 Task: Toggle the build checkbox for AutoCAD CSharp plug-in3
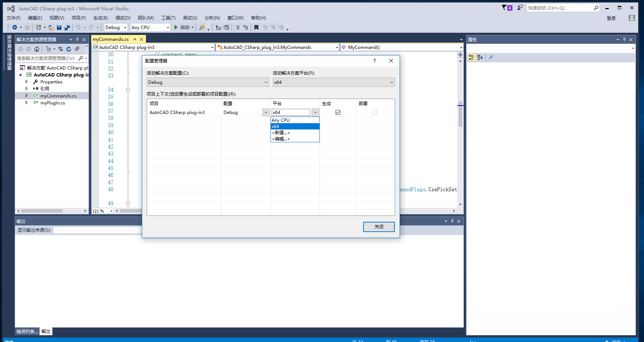click(338, 113)
